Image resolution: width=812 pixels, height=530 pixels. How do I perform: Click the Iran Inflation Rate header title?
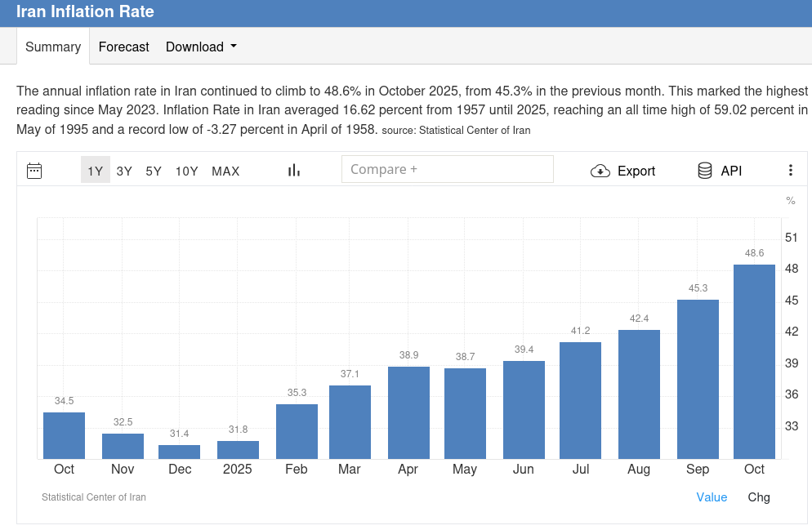85,11
